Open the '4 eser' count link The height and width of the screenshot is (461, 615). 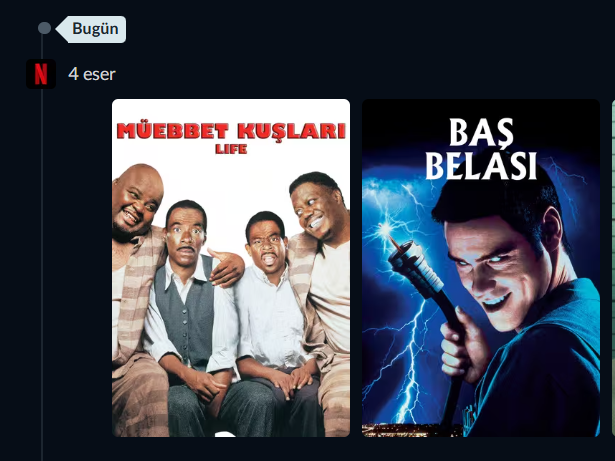pos(92,74)
